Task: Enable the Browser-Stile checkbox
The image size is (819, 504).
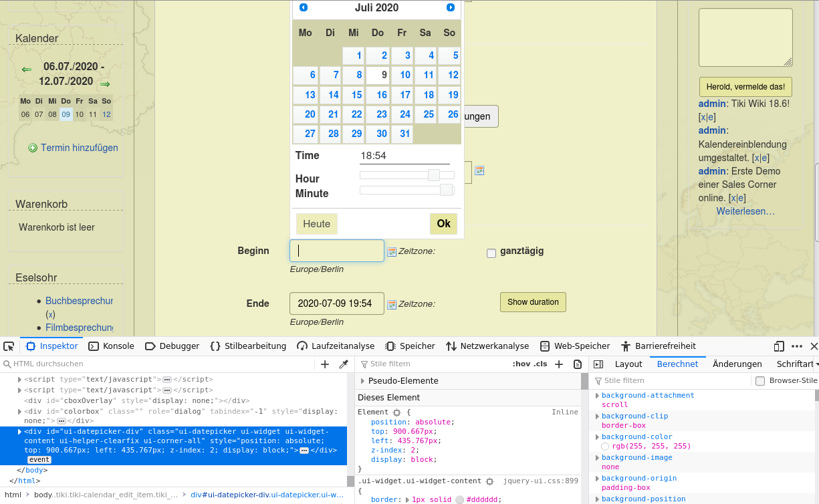Action: (760, 381)
